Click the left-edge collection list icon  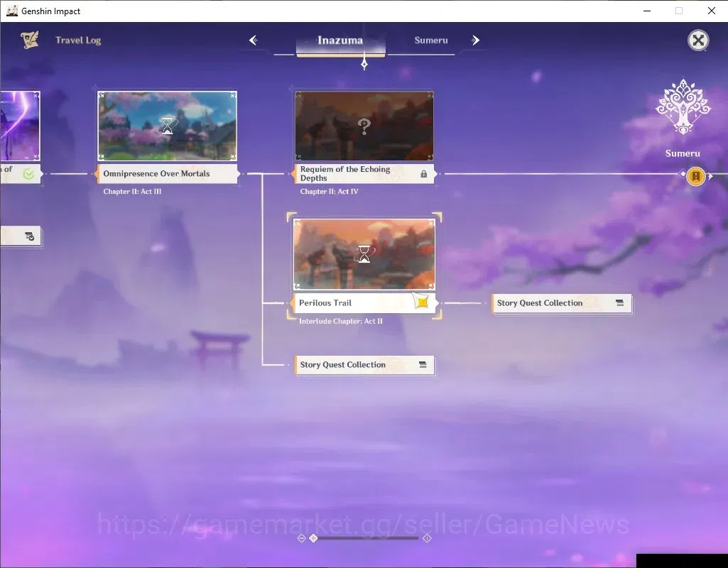click(x=29, y=236)
